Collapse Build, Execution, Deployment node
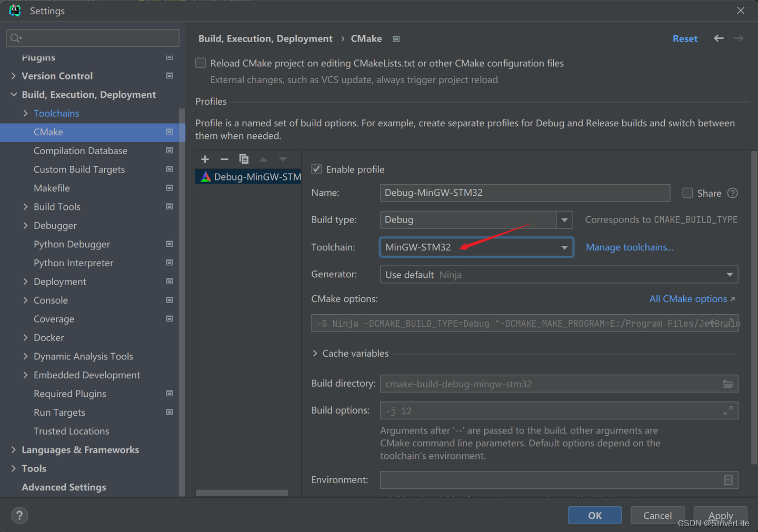Screen dimensions: 758x532 click(x=13, y=95)
